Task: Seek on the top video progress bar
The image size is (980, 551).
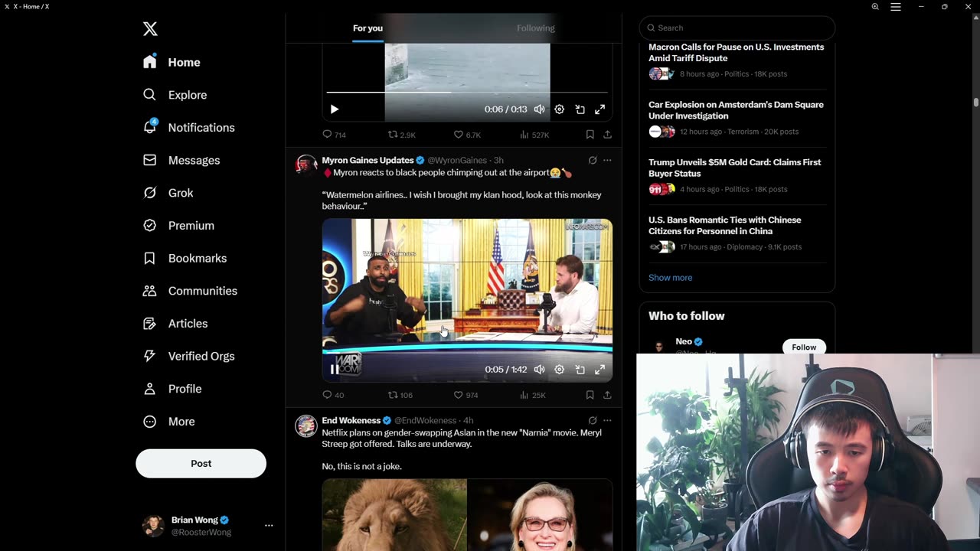Action: (467, 93)
